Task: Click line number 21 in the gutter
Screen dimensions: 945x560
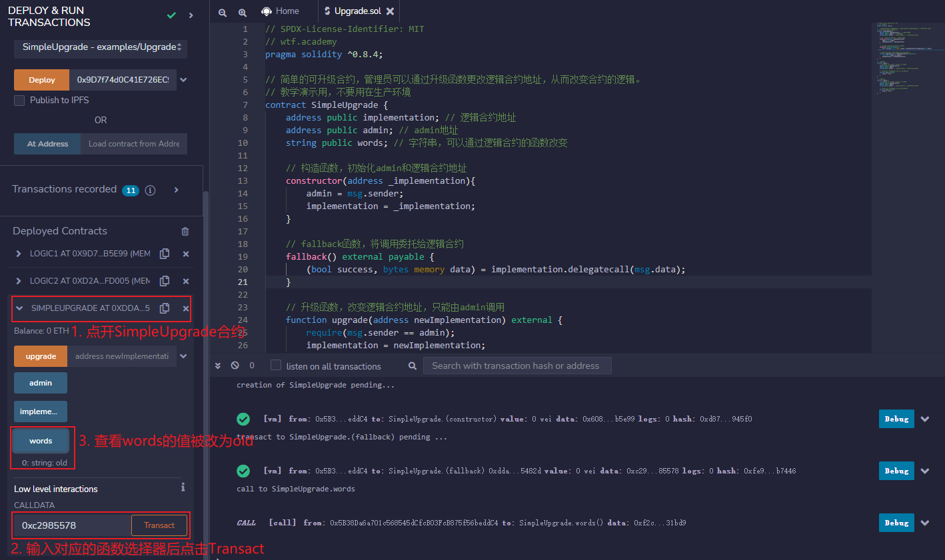Action: (x=243, y=282)
